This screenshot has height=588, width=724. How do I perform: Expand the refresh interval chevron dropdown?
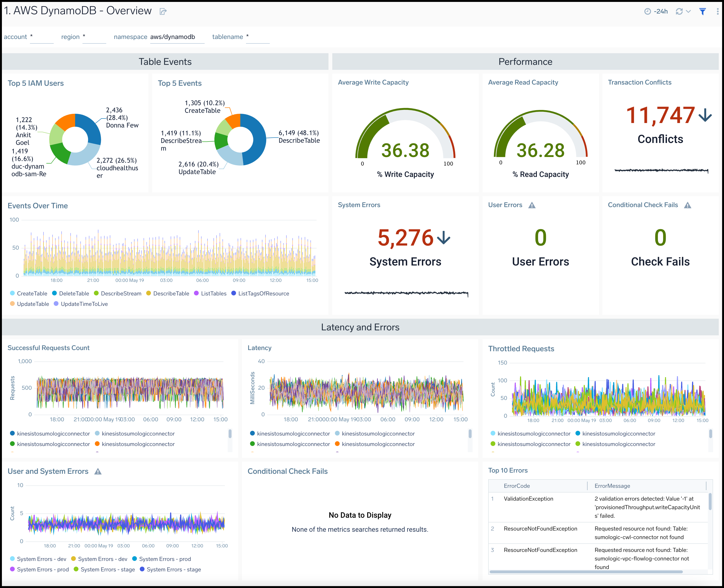[689, 11]
